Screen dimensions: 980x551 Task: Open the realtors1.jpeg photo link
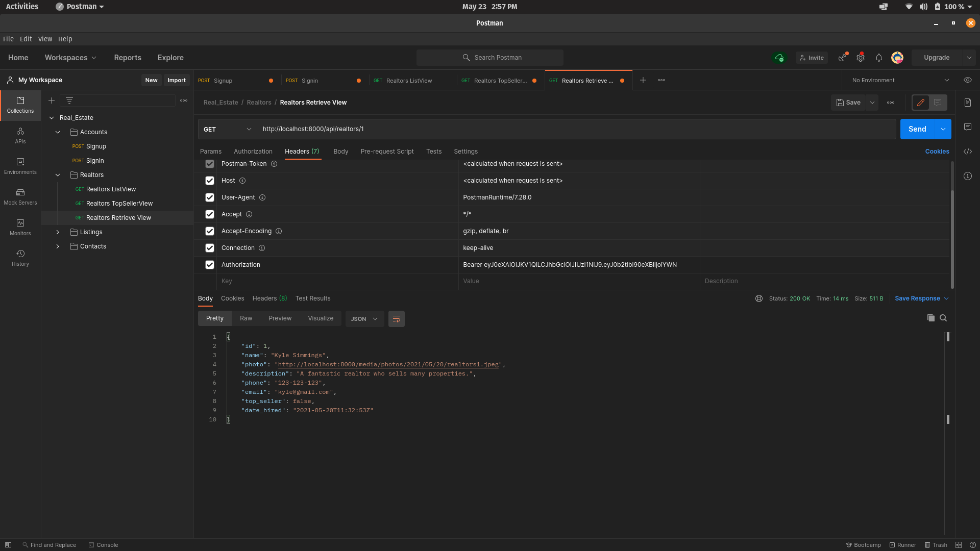click(x=388, y=365)
